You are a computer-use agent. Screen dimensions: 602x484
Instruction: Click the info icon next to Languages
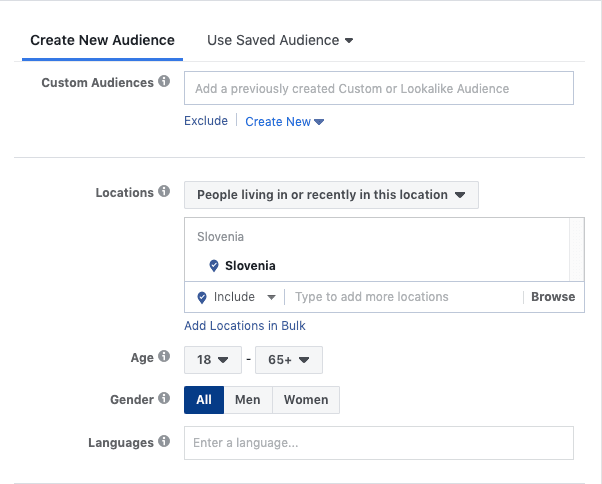click(x=164, y=442)
